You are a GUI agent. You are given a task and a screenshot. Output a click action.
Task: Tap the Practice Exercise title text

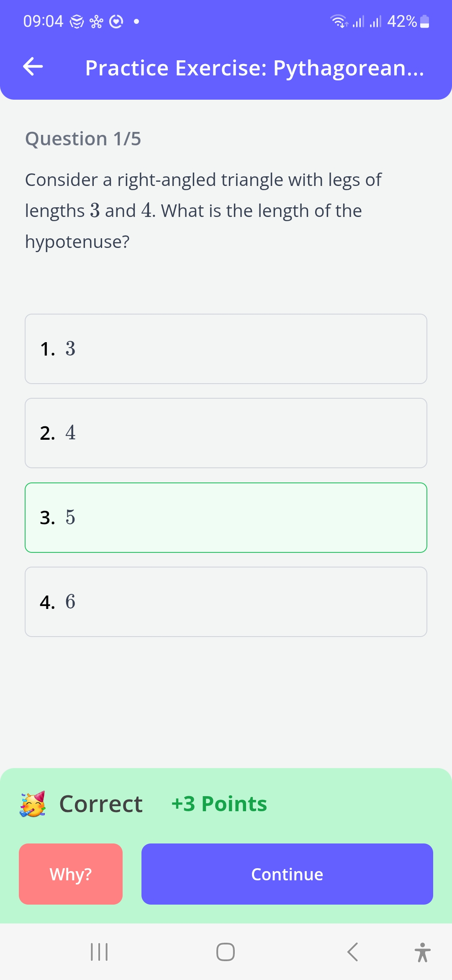[254, 68]
